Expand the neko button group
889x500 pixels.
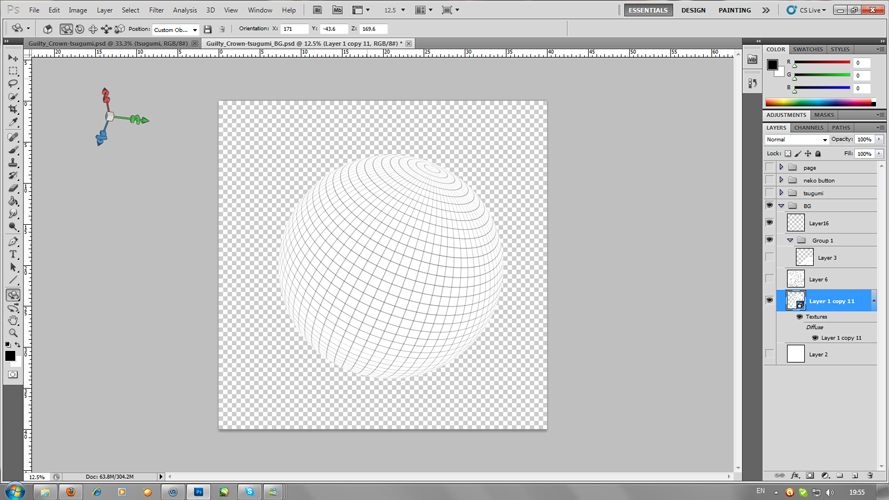click(781, 180)
